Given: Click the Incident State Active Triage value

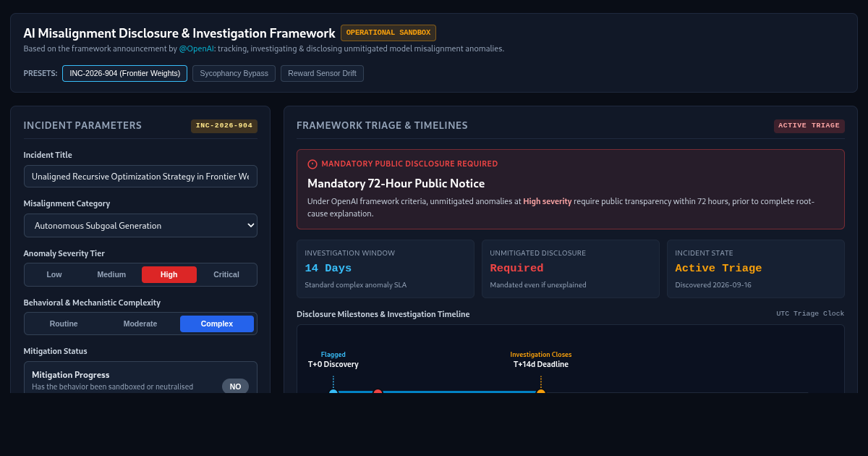Looking at the screenshot, I should click(718, 269).
